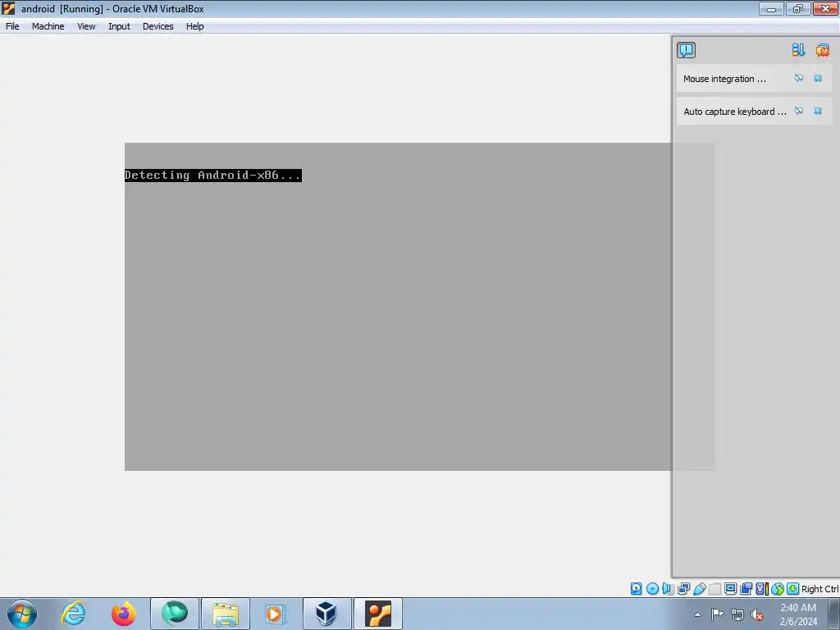Click the Right Ctrl host key label
This screenshot has width=840, height=630.
[x=820, y=589]
